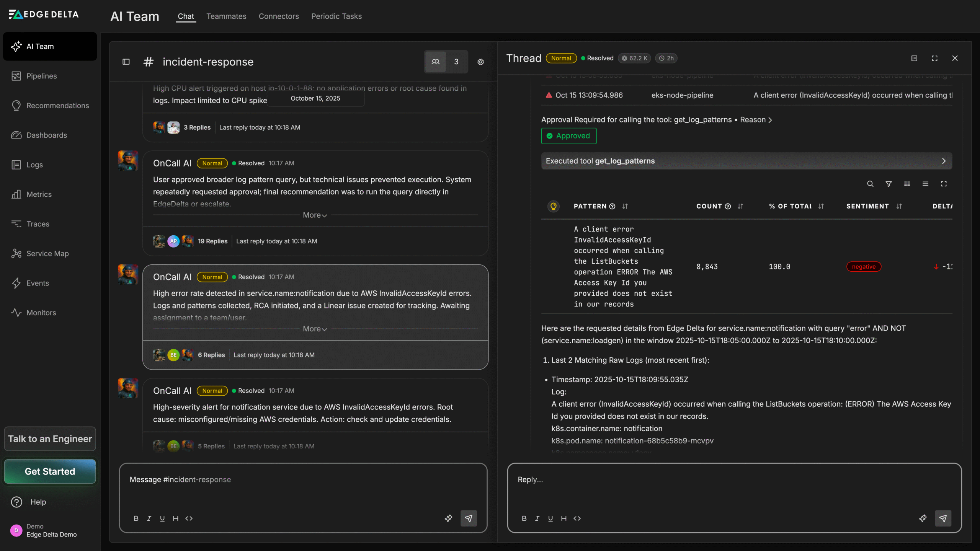Open Pipelines from the sidebar
Viewport: 980px width, 551px height.
(41, 76)
